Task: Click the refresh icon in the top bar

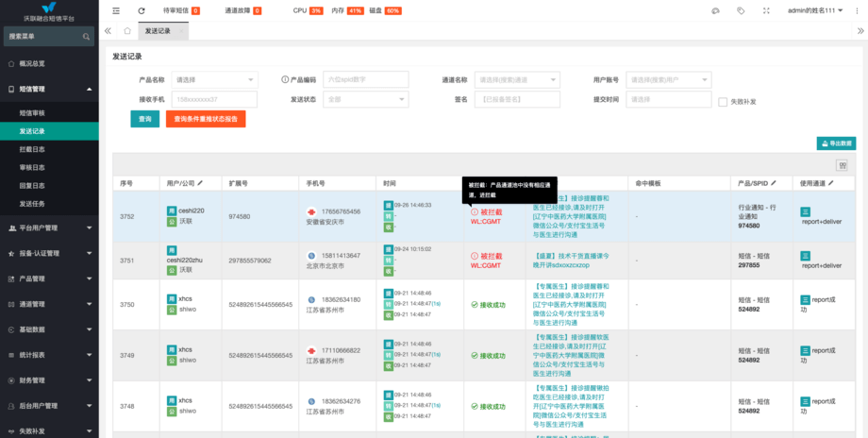Action: tap(142, 10)
